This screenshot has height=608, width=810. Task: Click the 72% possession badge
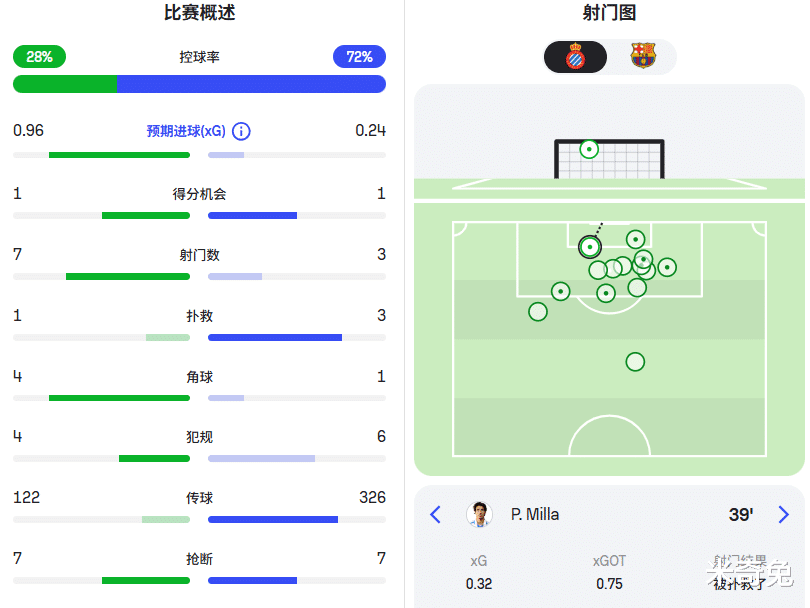point(359,57)
